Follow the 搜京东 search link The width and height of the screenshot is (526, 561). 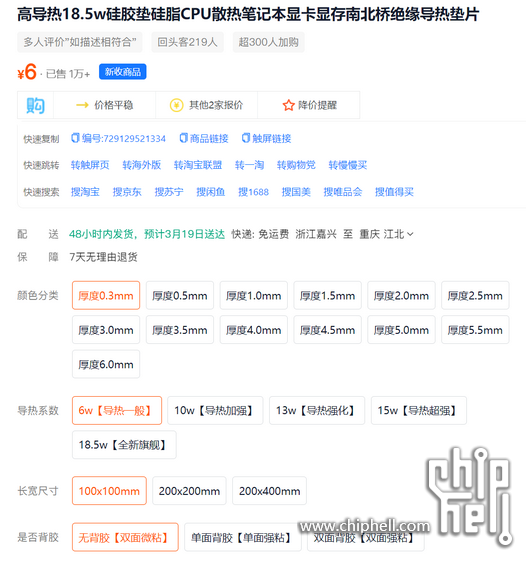(x=127, y=192)
